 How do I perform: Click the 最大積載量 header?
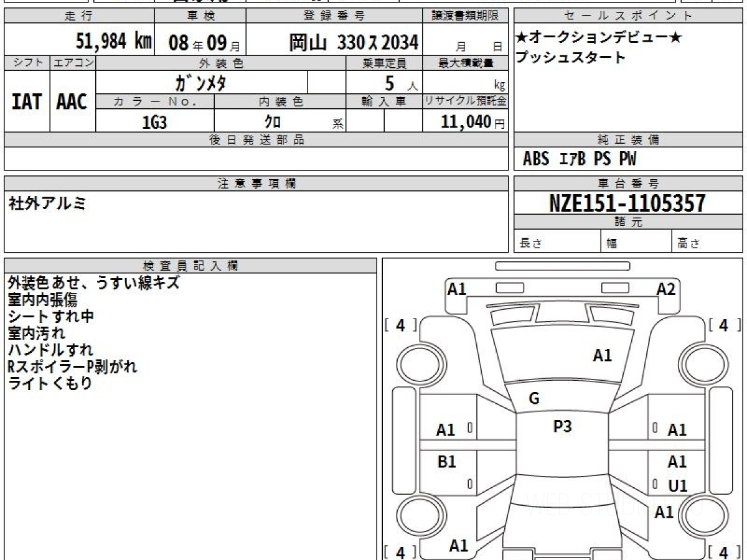tap(466, 63)
